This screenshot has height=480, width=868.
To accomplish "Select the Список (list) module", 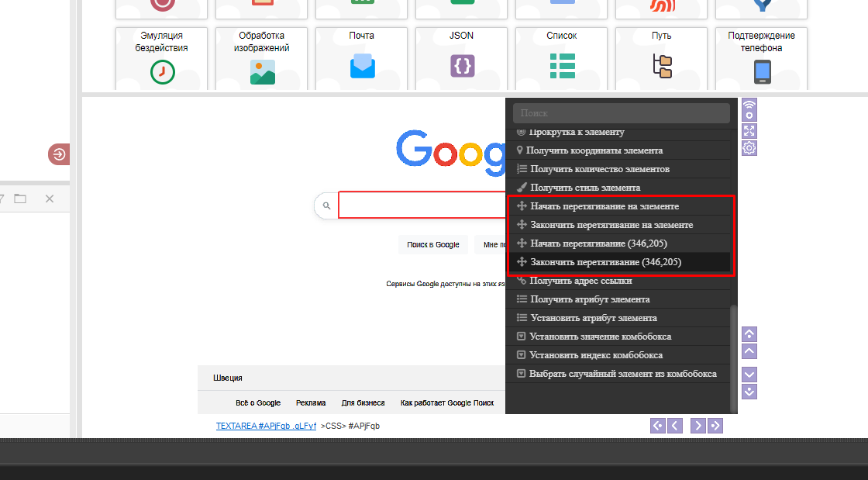I will click(x=562, y=59).
